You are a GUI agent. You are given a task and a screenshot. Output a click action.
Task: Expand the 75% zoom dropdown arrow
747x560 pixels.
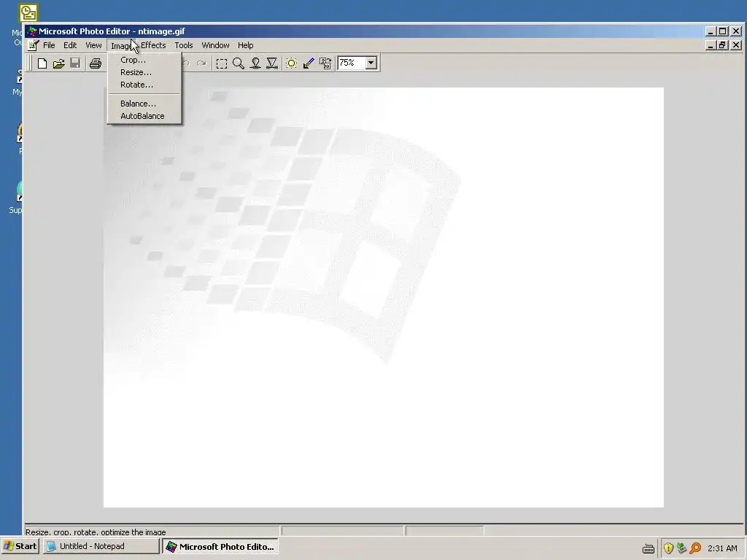click(371, 63)
